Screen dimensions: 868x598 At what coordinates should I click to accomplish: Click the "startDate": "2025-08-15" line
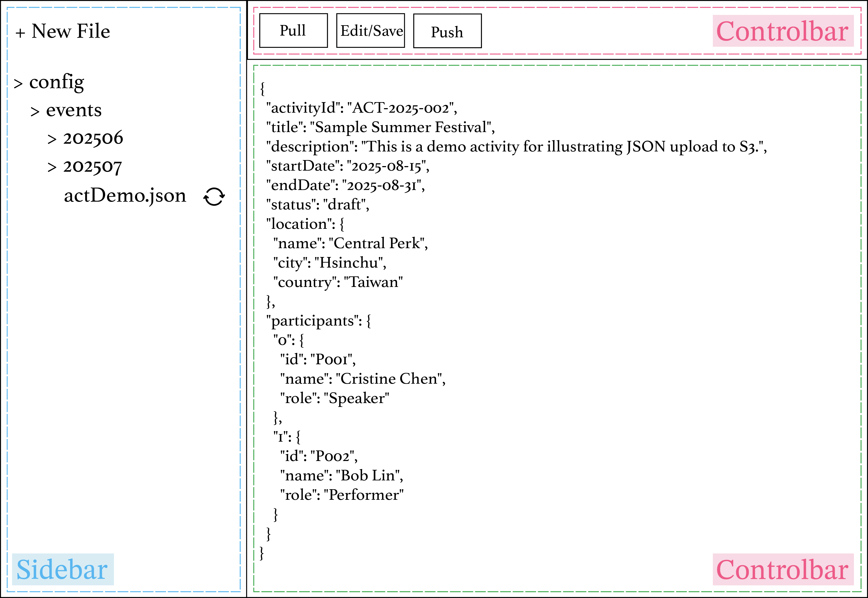coord(348,166)
